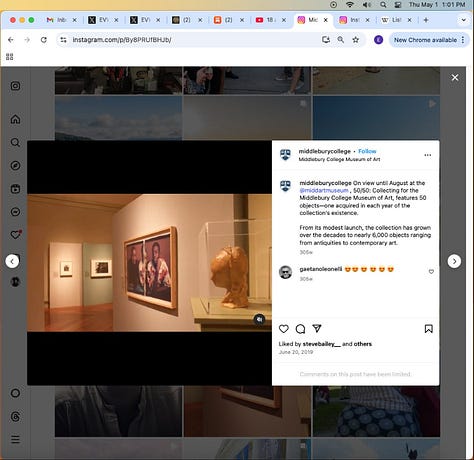Open Chrome apps grid in bookmarks bar
The width and height of the screenshot is (474, 460).
tap(10, 57)
